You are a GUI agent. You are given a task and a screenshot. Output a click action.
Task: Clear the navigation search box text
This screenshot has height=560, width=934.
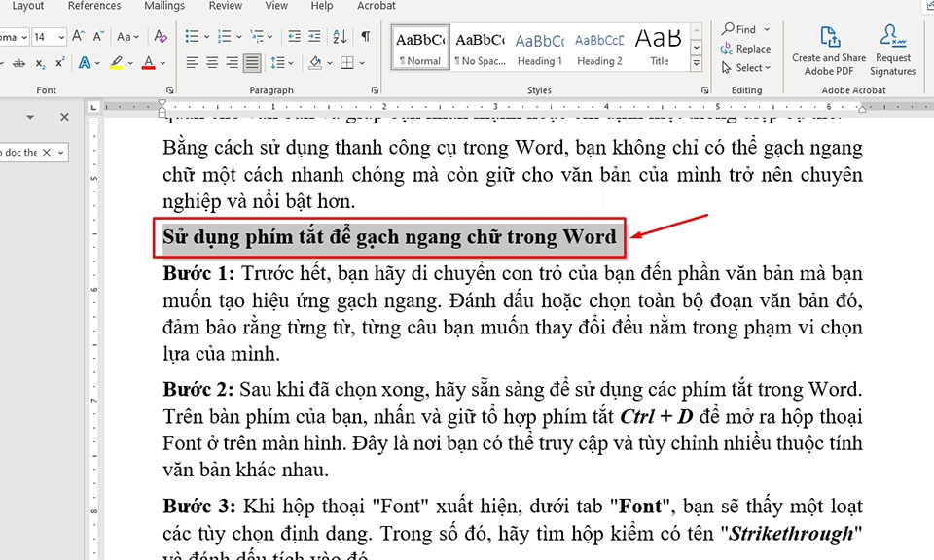pos(46,153)
